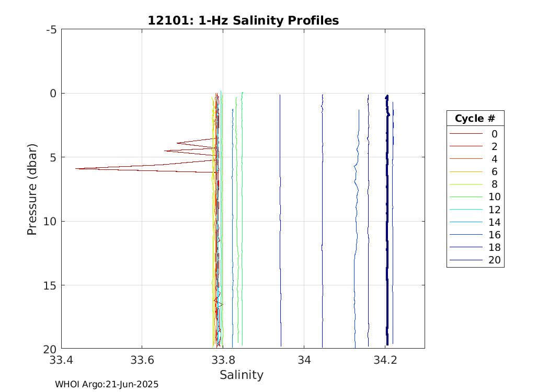Select the cycle 12 legend entry
This screenshot has height=392, width=549.
[x=475, y=210]
